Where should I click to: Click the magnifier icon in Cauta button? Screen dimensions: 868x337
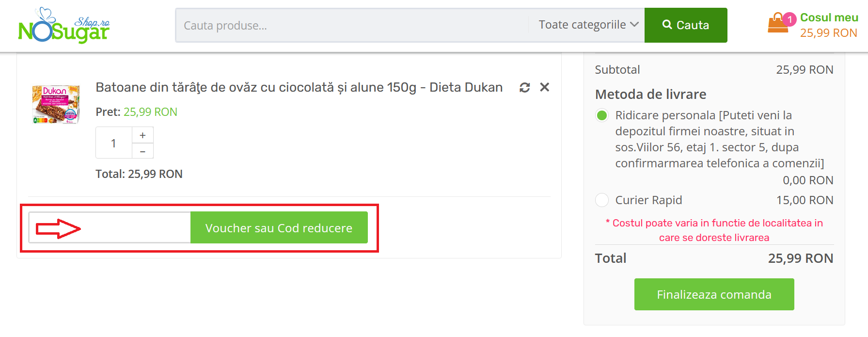[667, 25]
